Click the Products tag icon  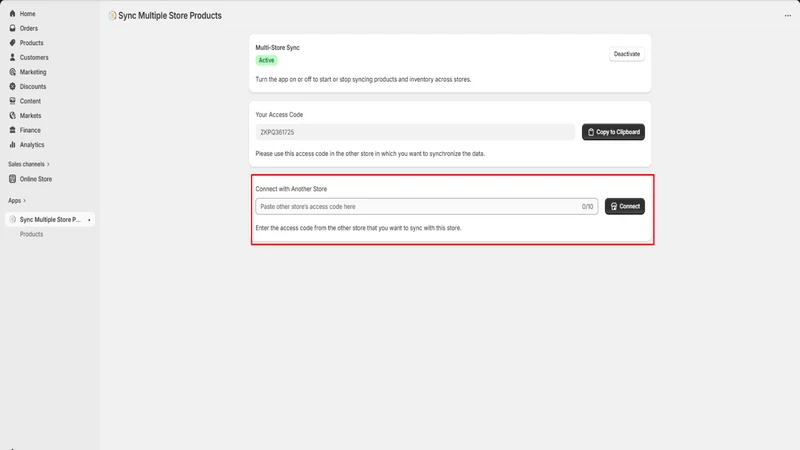click(12, 43)
